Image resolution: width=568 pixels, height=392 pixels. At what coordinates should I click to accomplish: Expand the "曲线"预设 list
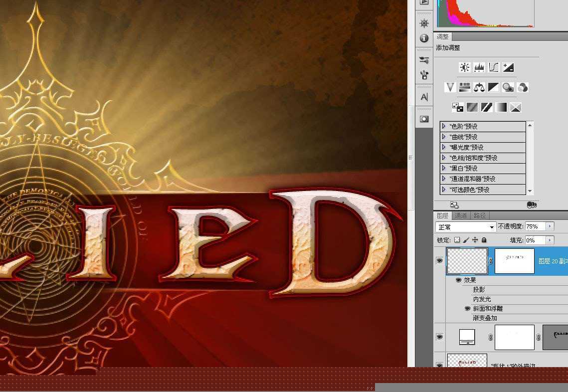point(444,137)
